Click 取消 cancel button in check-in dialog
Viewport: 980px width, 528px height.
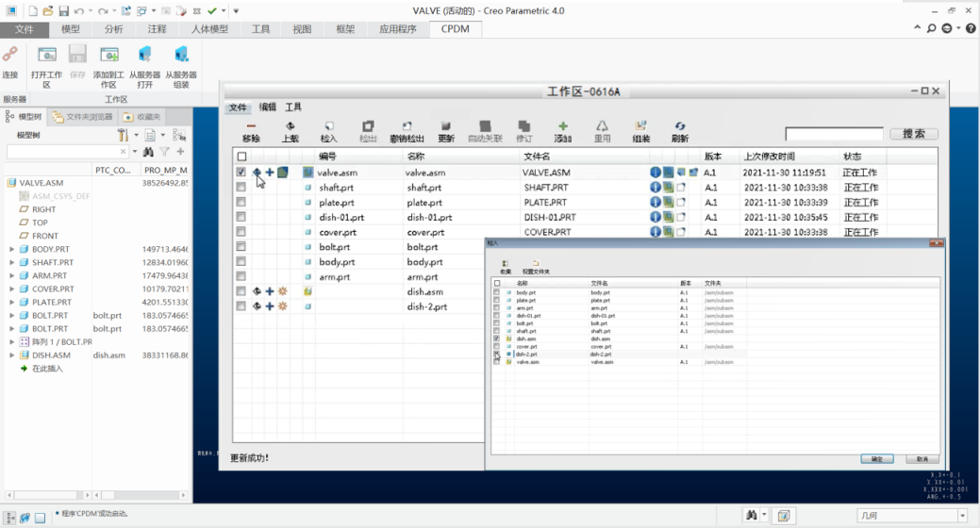(x=922, y=458)
